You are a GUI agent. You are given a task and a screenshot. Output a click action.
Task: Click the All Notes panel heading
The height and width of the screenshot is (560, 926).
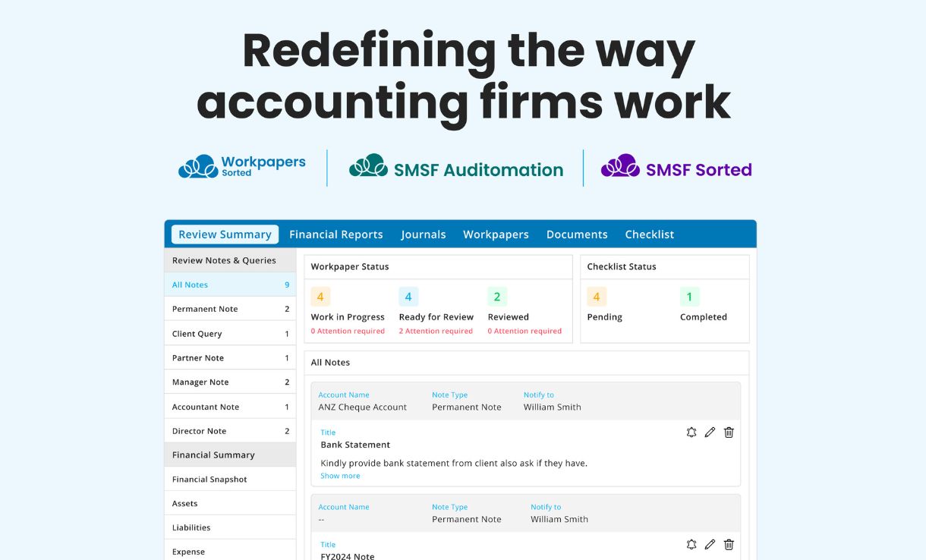click(330, 363)
